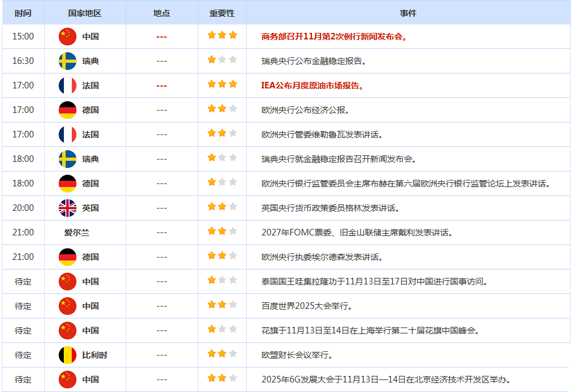572x392 pixels.
Task: Select the 欧洲央行公布经济公报 event text
Action: 305,110
